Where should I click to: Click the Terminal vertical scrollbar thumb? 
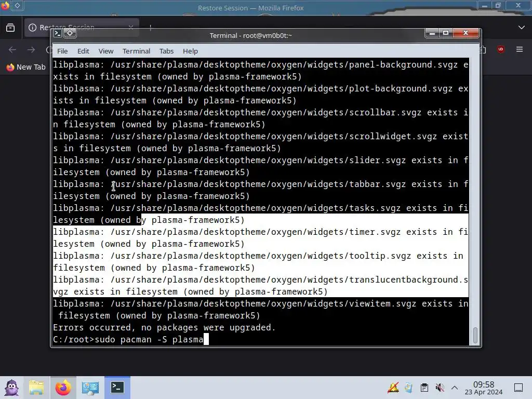pos(475,335)
